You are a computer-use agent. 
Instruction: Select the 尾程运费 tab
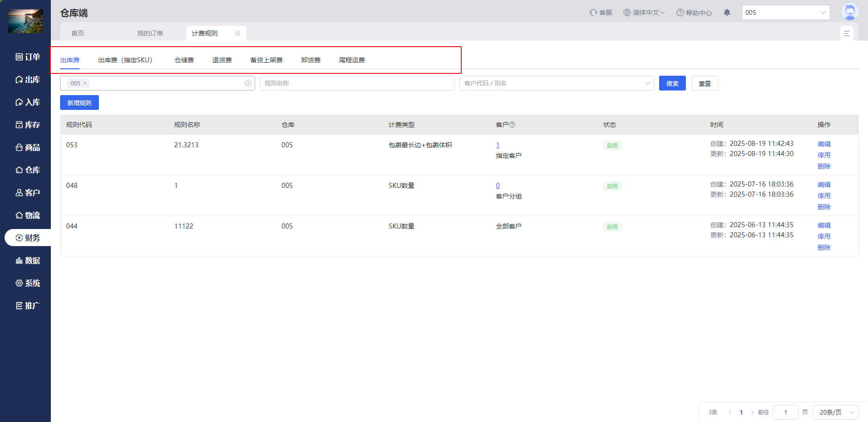[352, 60]
